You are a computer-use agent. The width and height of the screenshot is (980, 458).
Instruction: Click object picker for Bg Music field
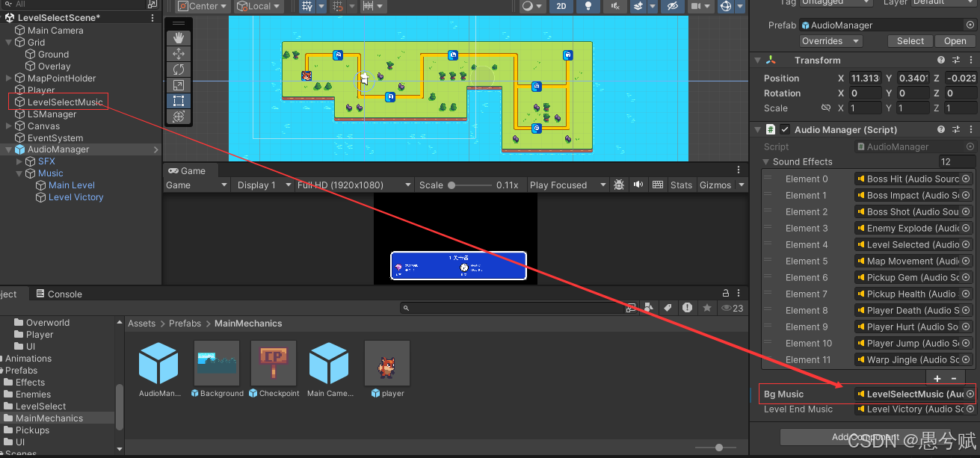(970, 394)
